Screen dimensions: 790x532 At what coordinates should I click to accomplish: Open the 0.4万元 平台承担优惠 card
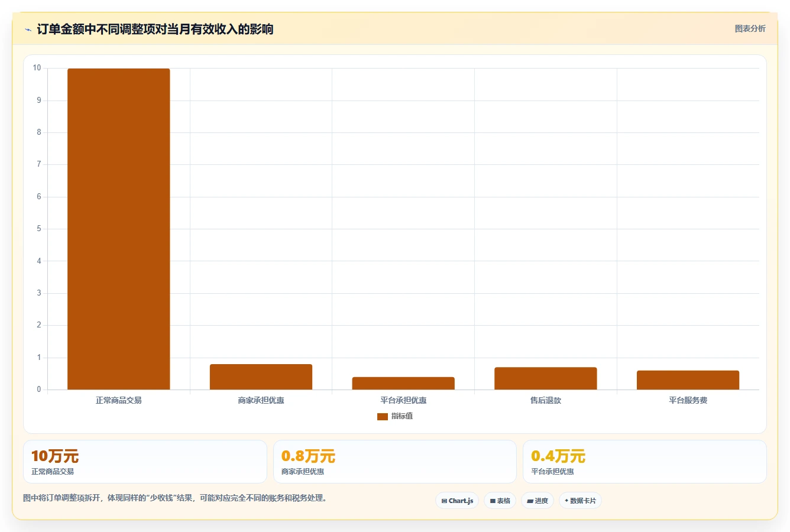[x=645, y=462]
